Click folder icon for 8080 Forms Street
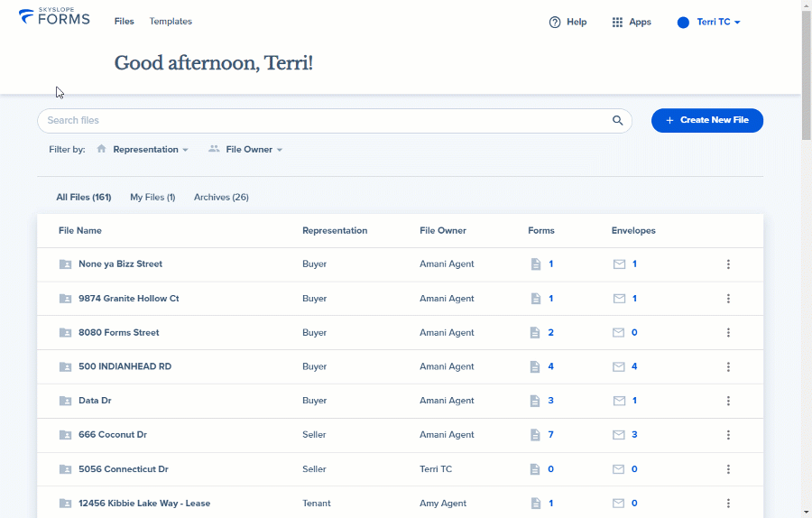This screenshot has width=812, height=518. pyautogui.click(x=65, y=333)
